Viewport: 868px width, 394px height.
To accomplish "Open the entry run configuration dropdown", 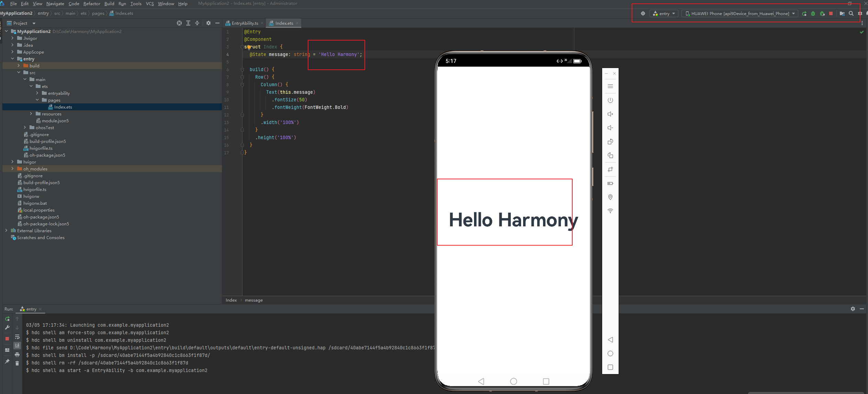I will pos(664,14).
